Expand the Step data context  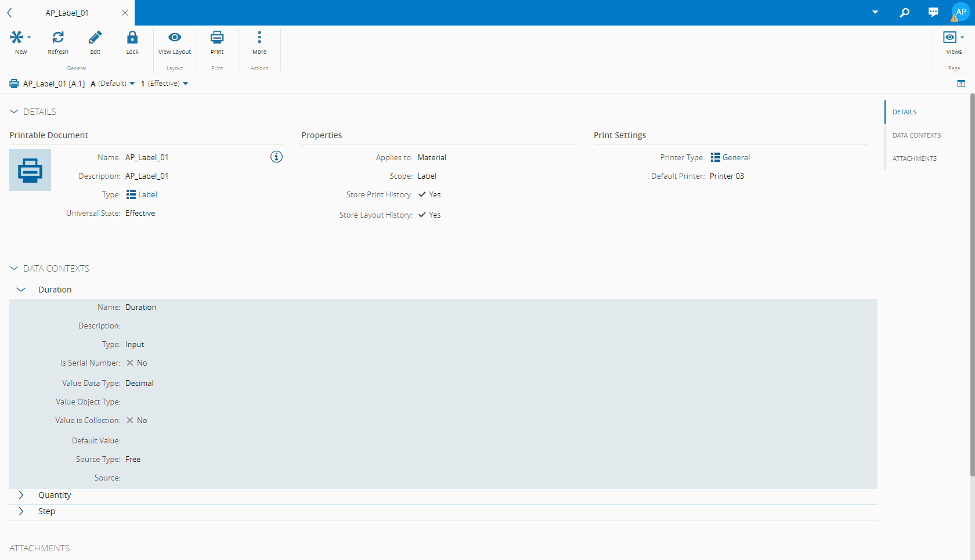(21, 511)
